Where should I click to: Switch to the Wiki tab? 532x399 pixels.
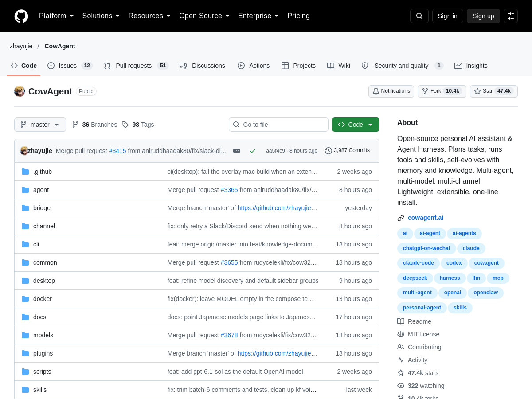[x=339, y=66]
